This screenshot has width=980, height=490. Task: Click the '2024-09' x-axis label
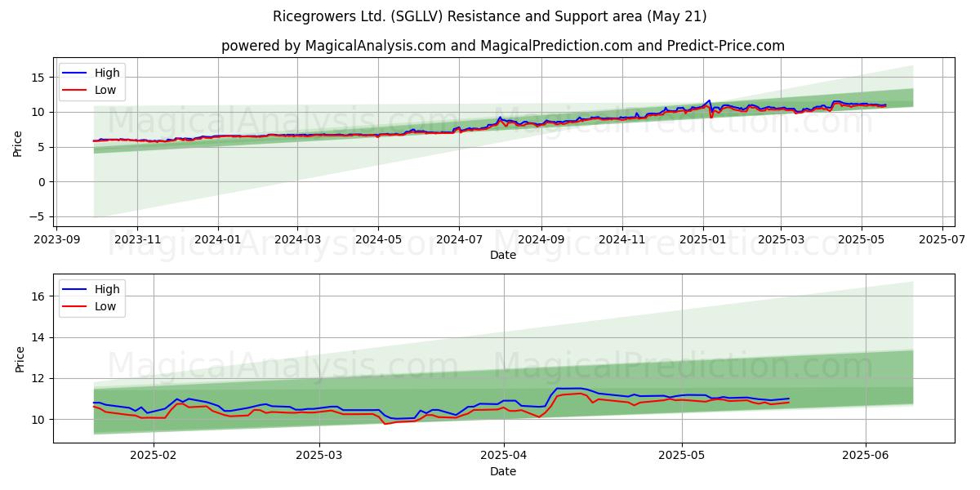coord(541,238)
